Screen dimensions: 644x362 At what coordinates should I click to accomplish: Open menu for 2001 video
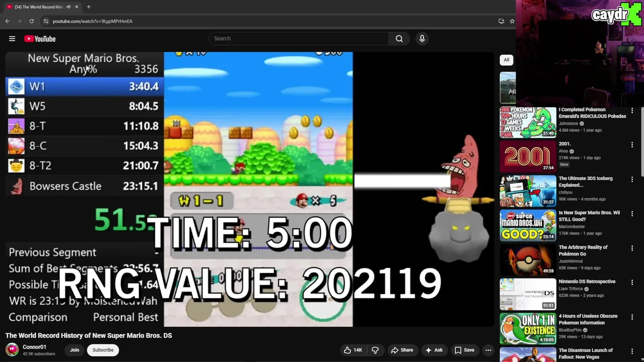pos(632,145)
